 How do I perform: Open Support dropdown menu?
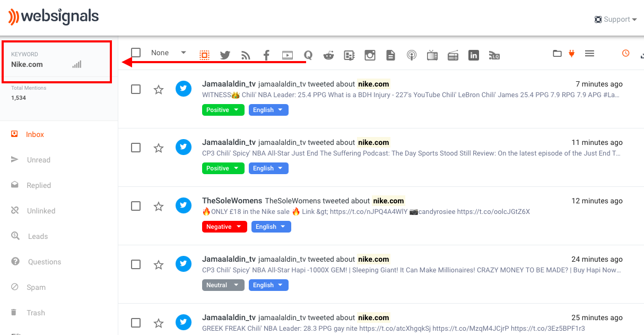616,19
